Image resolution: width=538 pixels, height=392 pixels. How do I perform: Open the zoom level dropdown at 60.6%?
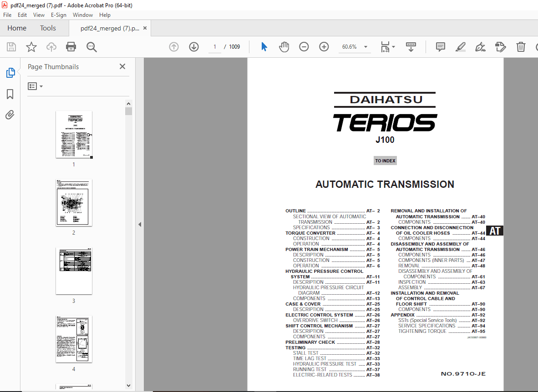point(366,46)
